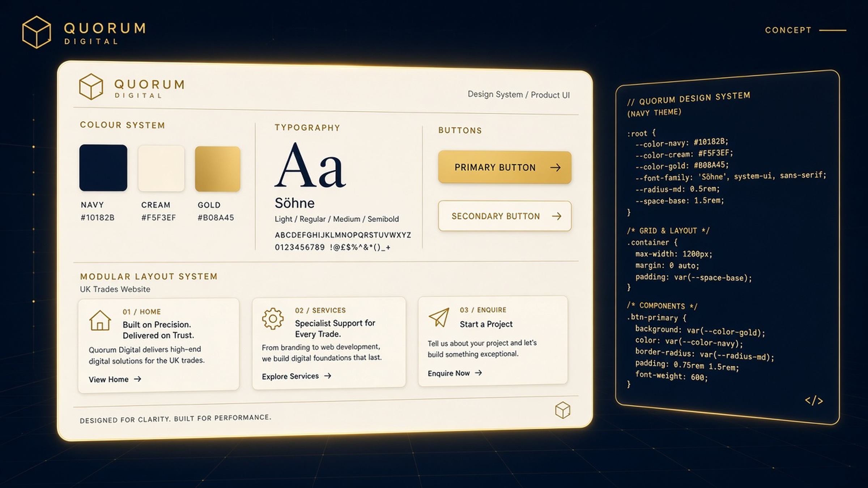The height and width of the screenshot is (488, 868).
Task: Click the arrow beside Explore Services
Action: 328,376
